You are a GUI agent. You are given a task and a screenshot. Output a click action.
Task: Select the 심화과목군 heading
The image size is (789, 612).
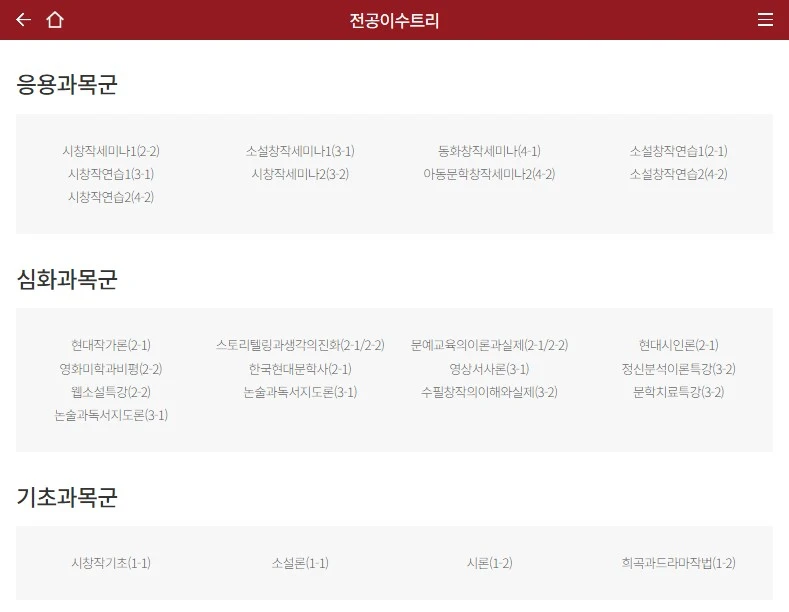click(x=67, y=279)
